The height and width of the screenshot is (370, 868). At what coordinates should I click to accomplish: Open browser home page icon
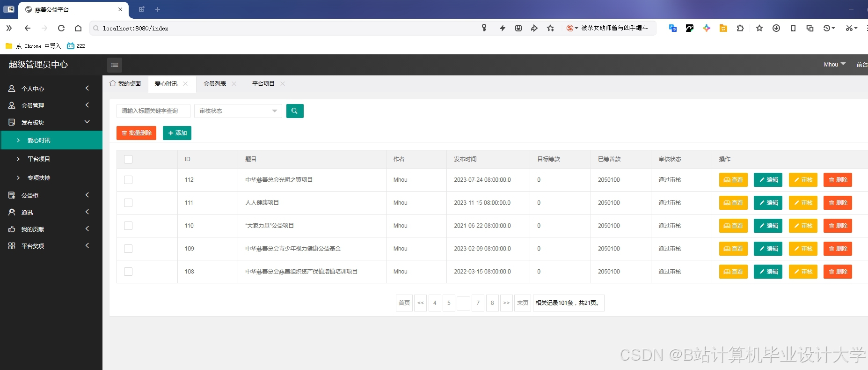click(x=78, y=28)
